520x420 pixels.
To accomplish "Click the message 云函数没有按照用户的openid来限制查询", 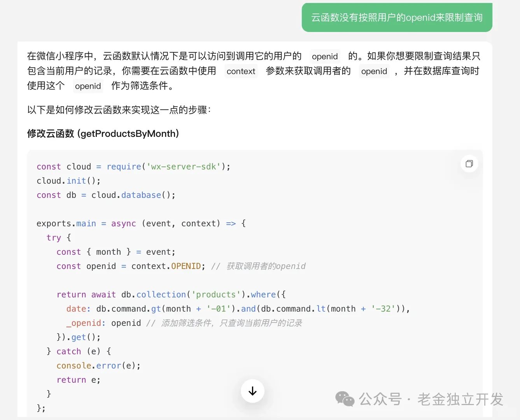I will (x=397, y=17).
